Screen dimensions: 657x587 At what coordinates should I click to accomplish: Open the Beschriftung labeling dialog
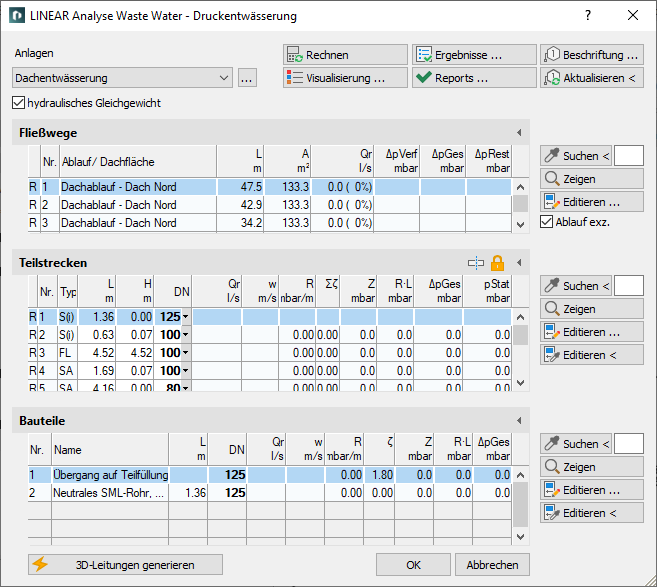pyautogui.click(x=592, y=55)
